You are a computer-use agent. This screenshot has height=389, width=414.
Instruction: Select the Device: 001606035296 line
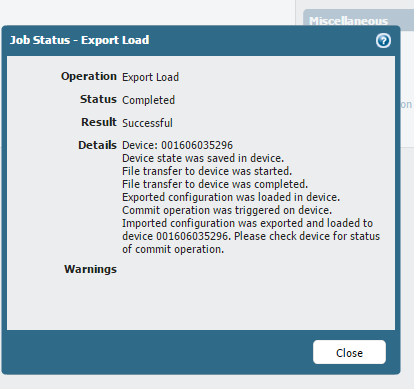tap(177, 145)
